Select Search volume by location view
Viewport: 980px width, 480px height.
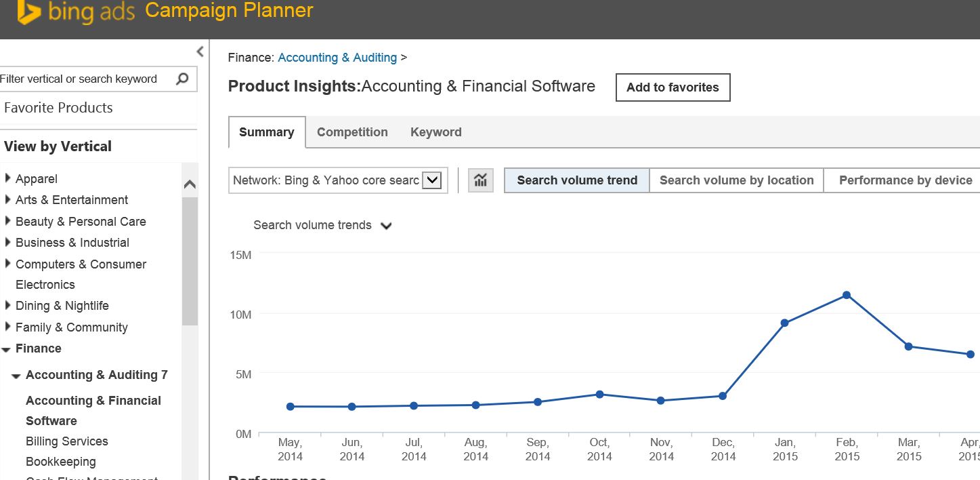tap(736, 180)
